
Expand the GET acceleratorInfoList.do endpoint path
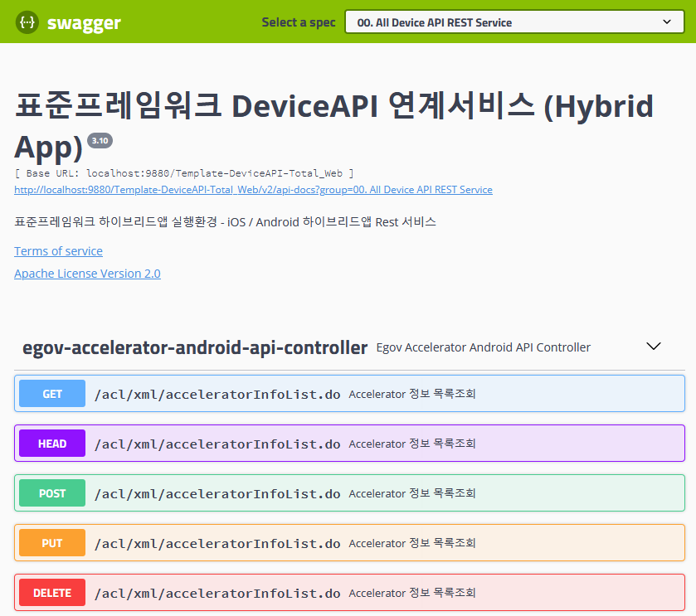217,394
